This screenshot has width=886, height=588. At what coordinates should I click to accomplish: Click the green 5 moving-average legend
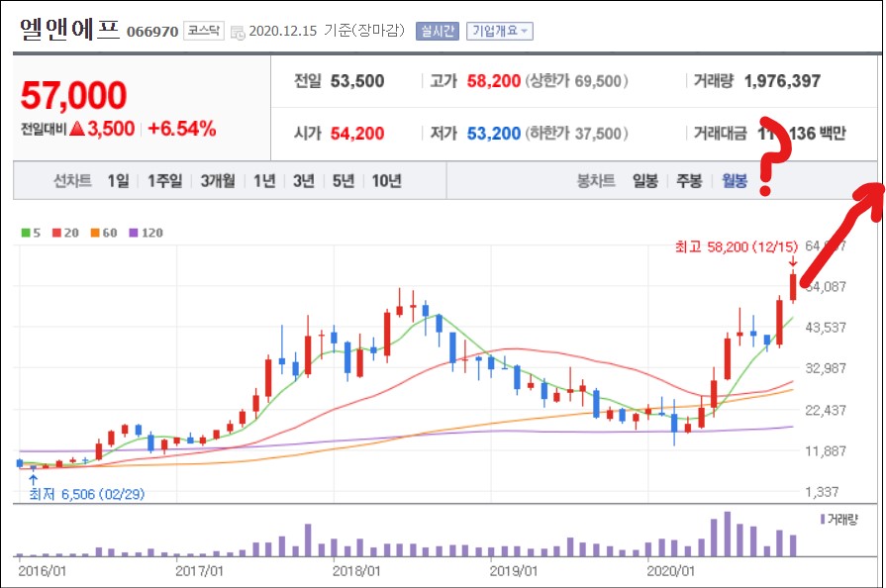[31, 233]
